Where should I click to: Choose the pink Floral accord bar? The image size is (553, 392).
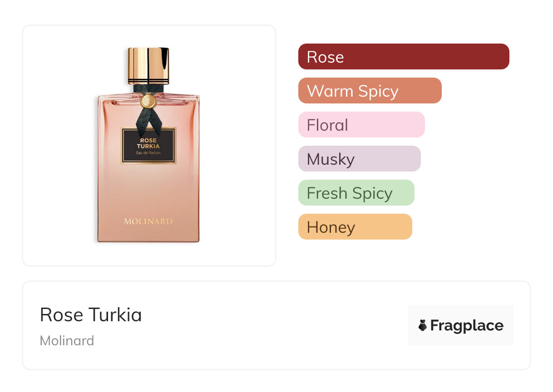point(361,125)
